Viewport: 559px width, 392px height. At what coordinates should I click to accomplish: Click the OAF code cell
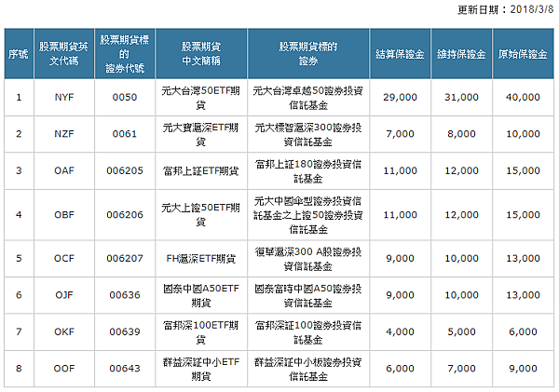click(x=64, y=170)
